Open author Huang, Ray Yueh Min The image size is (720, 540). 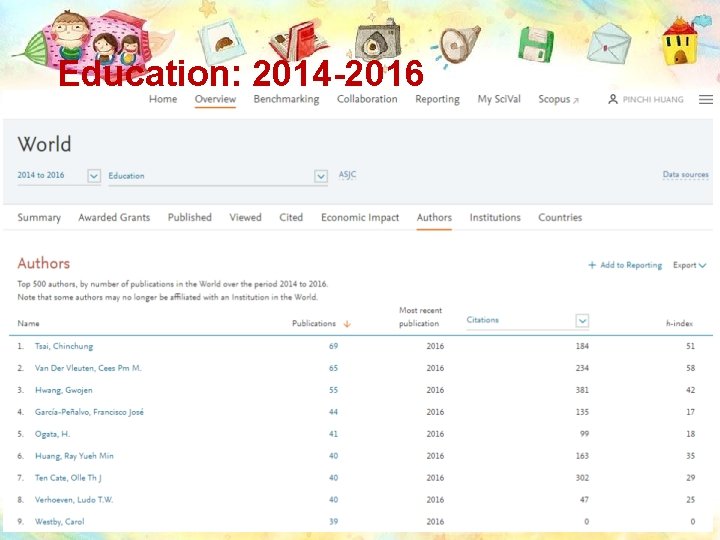(x=74, y=456)
